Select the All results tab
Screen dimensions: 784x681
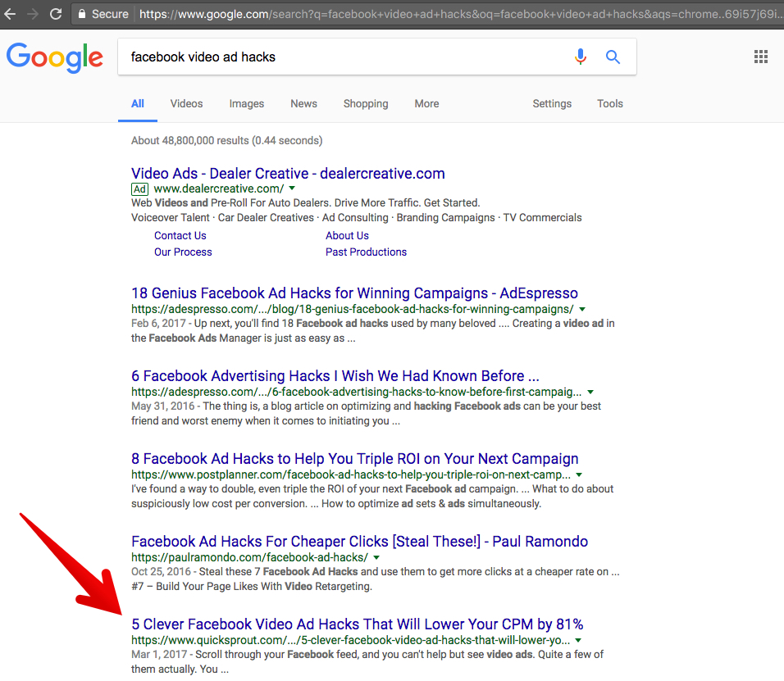tap(138, 104)
